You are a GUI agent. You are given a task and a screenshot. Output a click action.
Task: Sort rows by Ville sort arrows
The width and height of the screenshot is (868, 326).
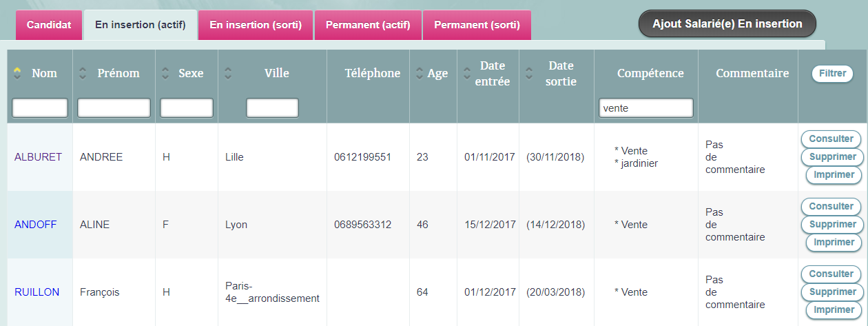(x=229, y=73)
